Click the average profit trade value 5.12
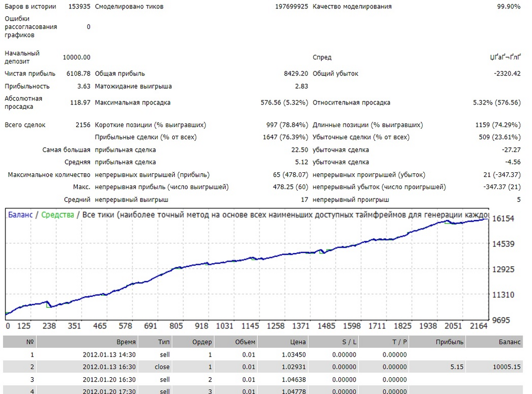The height and width of the screenshot is (394, 532). coord(301,162)
